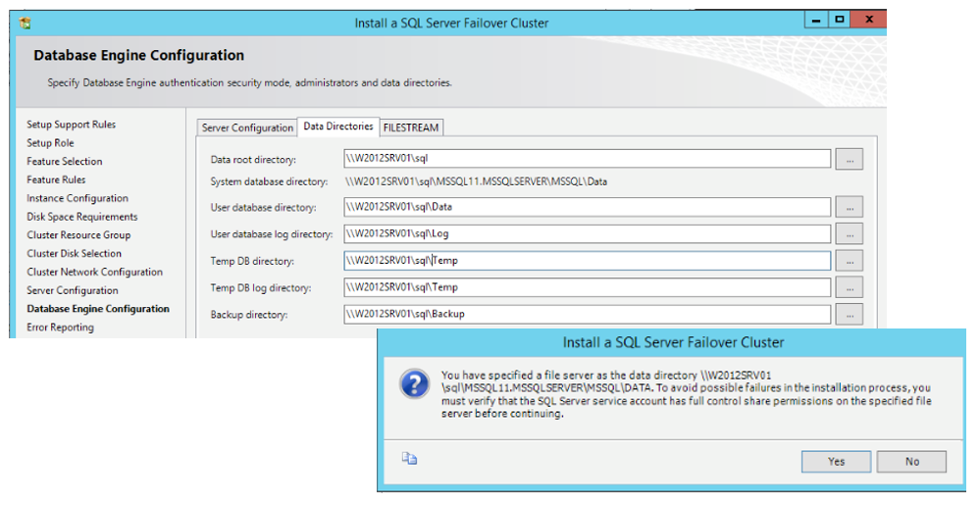The width and height of the screenshot is (980, 505).
Task: Maximize the setup window
Action: (840, 20)
